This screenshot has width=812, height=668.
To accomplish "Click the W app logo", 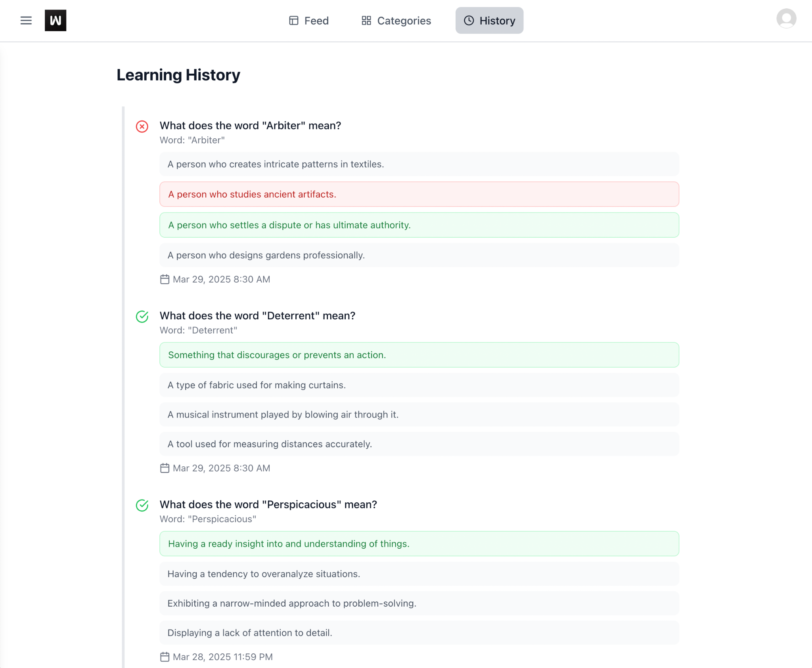I will coord(56,21).
